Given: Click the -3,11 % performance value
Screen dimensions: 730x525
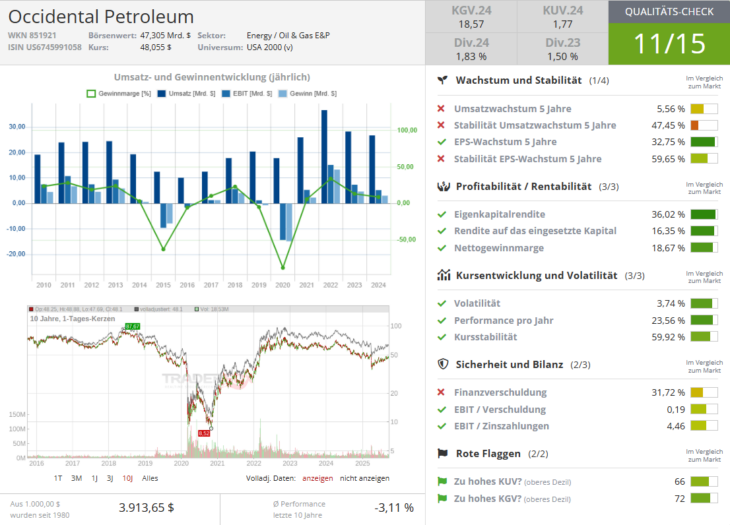Looking at the screenshot, I should (x=394, y=508).
